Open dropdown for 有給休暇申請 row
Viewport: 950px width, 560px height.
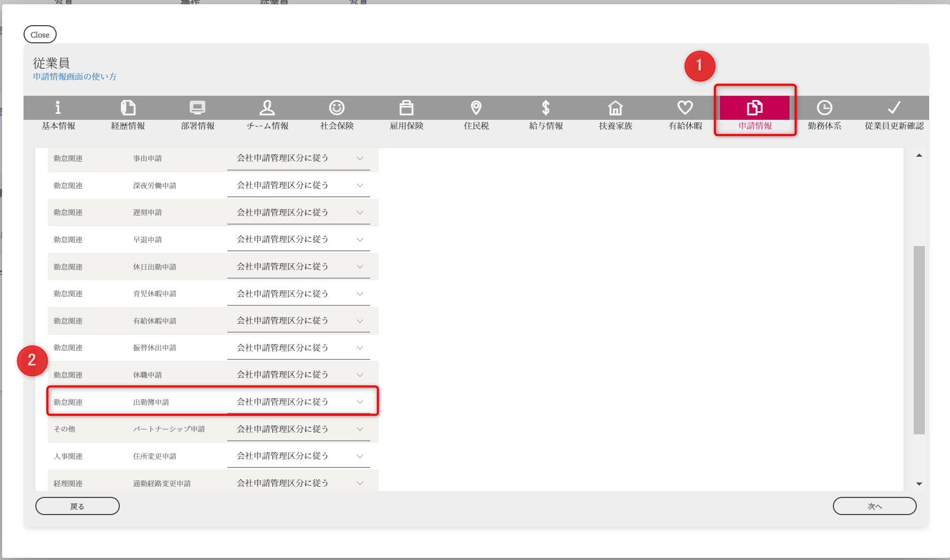click(298, 320)
